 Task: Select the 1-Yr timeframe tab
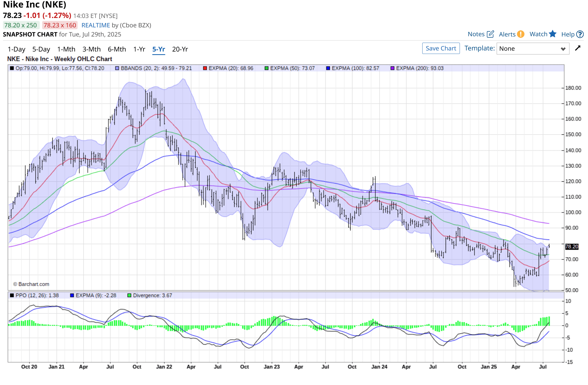pyautogui.click(x=139, y=49)
